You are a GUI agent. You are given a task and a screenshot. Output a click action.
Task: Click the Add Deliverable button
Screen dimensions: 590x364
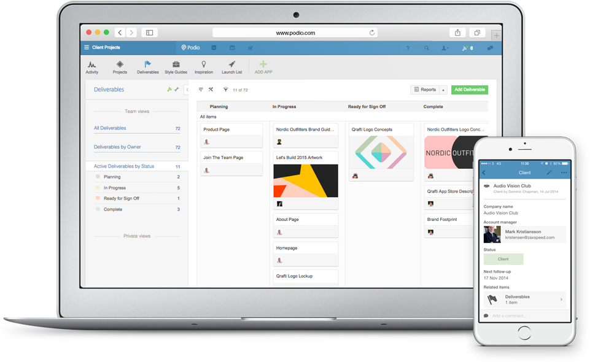click(470, 90)
